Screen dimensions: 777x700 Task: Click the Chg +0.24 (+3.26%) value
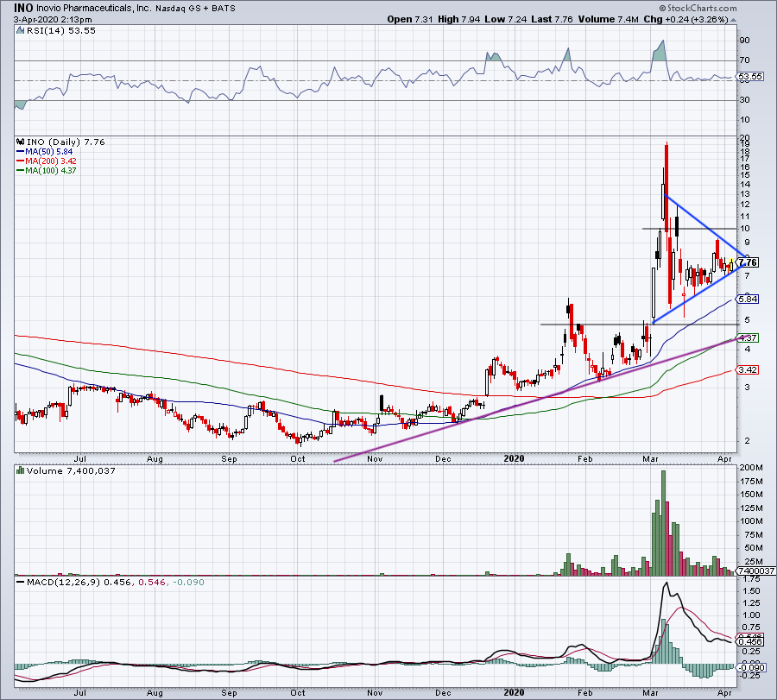tap(685, 19)
